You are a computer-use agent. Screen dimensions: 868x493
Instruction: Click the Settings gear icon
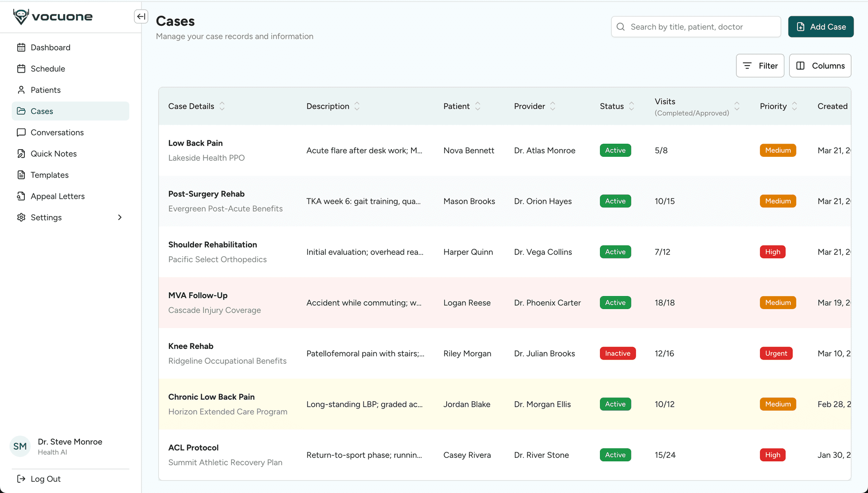21,217
